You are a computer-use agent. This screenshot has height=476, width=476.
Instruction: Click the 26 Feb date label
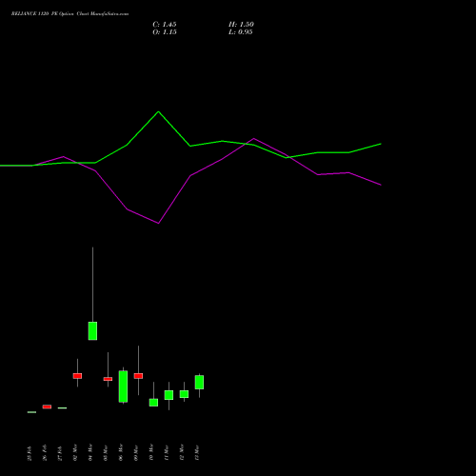(45, 452)
